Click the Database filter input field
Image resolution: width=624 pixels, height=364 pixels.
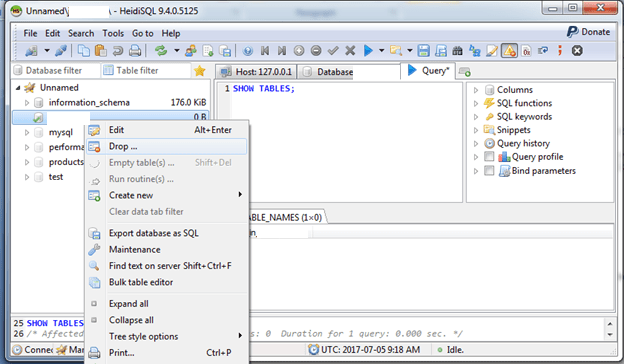(x=56, y=70)
